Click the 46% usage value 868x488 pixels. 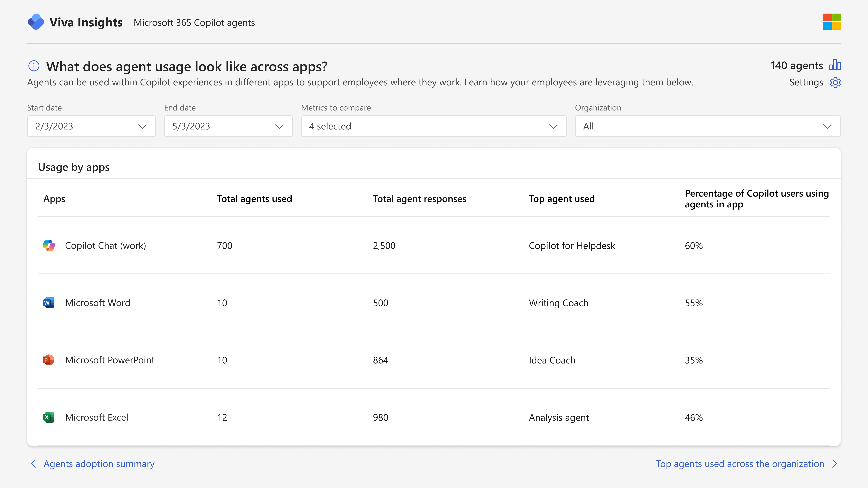point(694,417)
